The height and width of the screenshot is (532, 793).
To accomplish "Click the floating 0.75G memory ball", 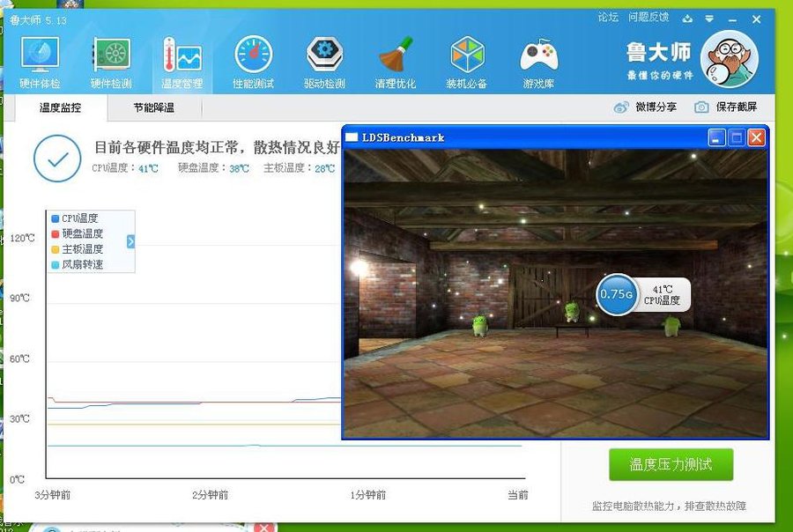I will pos(616,294).
